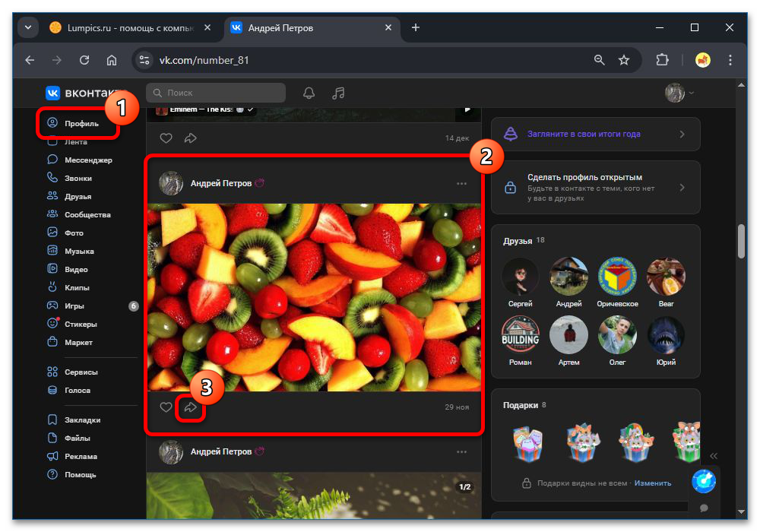Open the Chrome three-dot menu
The image size is (760, 532).
pos(730,60)
